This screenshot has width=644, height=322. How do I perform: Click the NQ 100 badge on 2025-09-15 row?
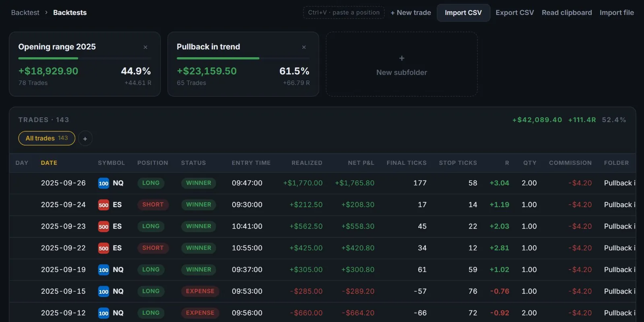103,291
